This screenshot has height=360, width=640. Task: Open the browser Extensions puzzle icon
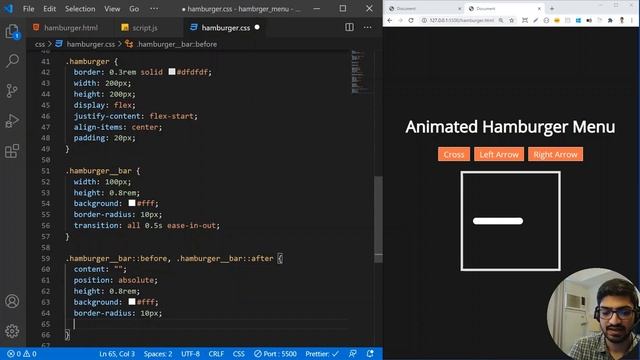[x=610, y=20]
